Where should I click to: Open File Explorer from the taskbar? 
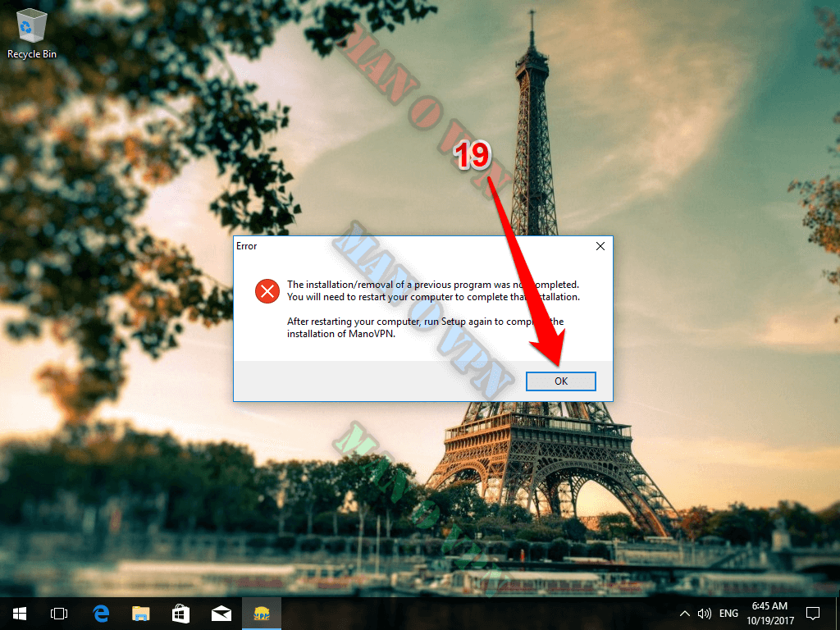141,614
